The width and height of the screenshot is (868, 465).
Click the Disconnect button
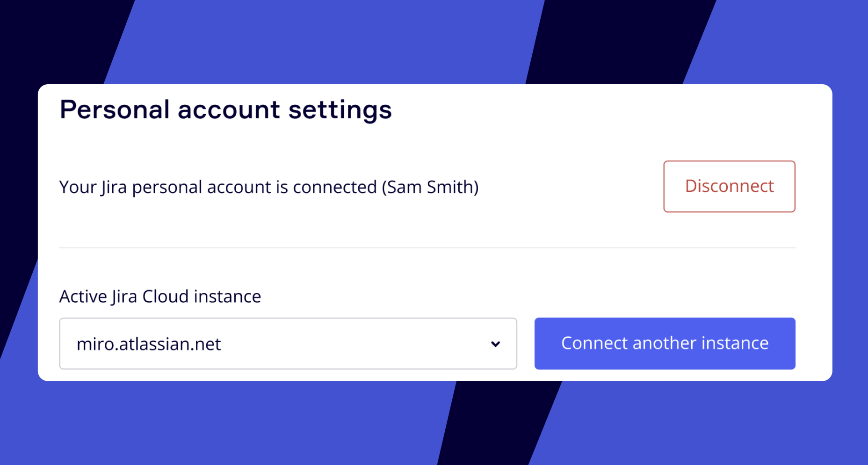tap(729, 186)
